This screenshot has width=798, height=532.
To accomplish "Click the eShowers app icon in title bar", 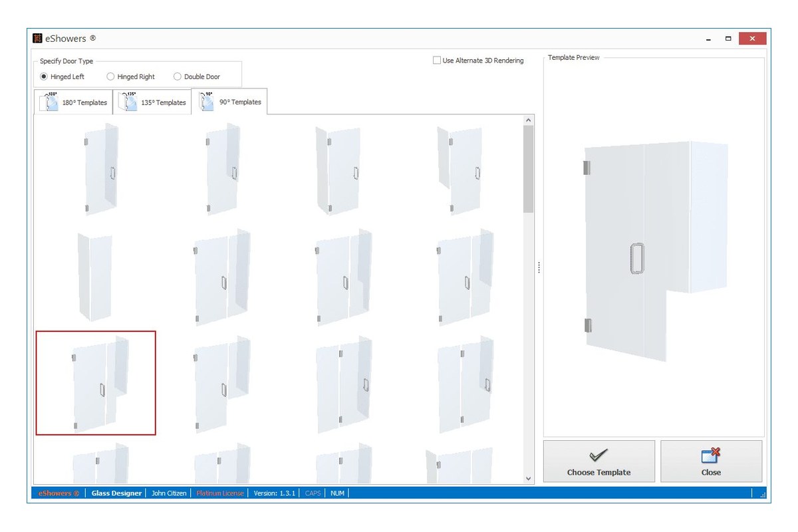I will 38,39.
